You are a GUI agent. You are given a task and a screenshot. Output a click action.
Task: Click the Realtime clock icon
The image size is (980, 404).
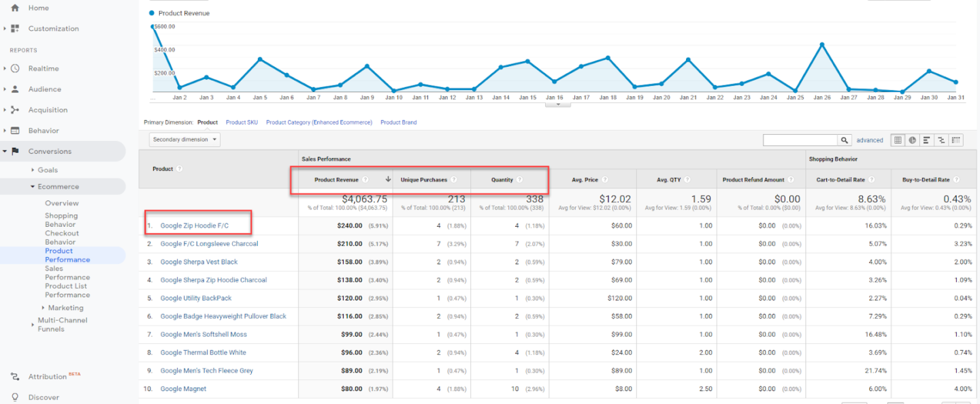coord(15,69)
